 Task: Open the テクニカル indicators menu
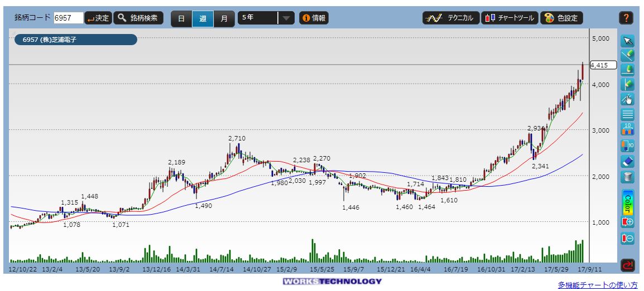pyautogui.click(x=450, y=18)
